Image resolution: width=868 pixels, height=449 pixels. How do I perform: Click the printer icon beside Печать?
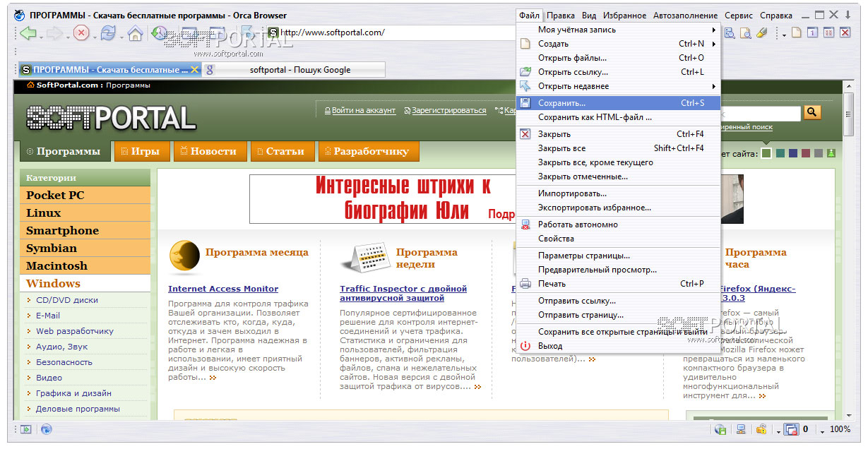(x=525, y=284)
